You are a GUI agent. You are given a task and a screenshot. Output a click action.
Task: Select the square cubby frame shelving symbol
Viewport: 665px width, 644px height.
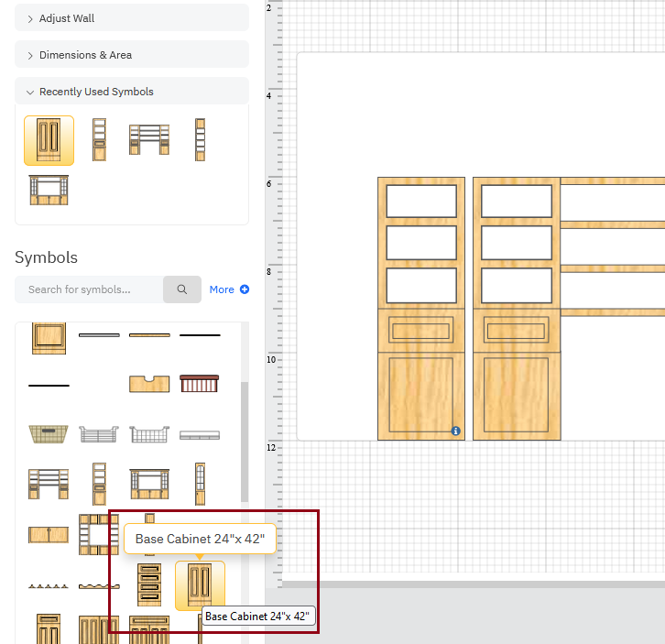pos(98,534)
